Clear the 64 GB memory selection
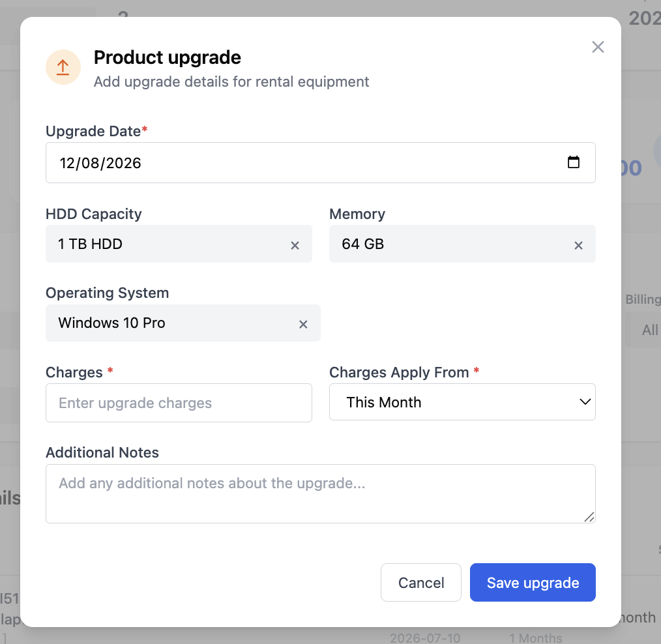661x644 pixels. [578, 245]
